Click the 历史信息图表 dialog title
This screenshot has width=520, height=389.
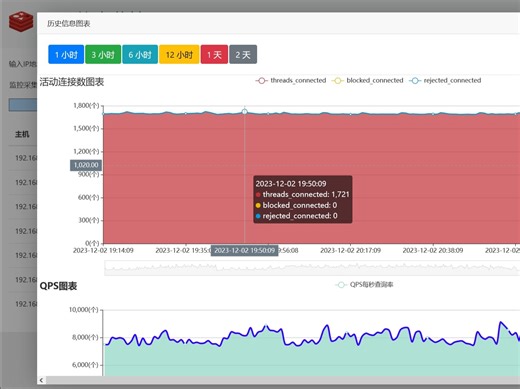pyautogui.click(x=69, y=23)
